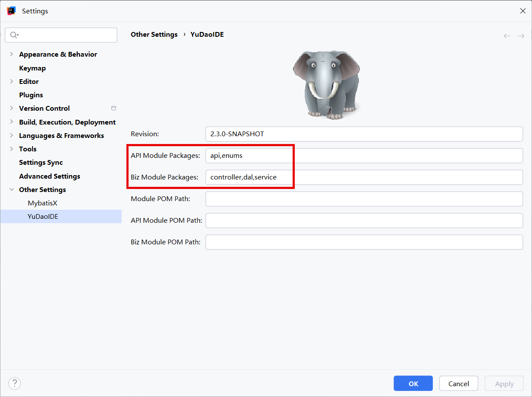Click the project-level icon beside Version Control

(x=113, y=108)
